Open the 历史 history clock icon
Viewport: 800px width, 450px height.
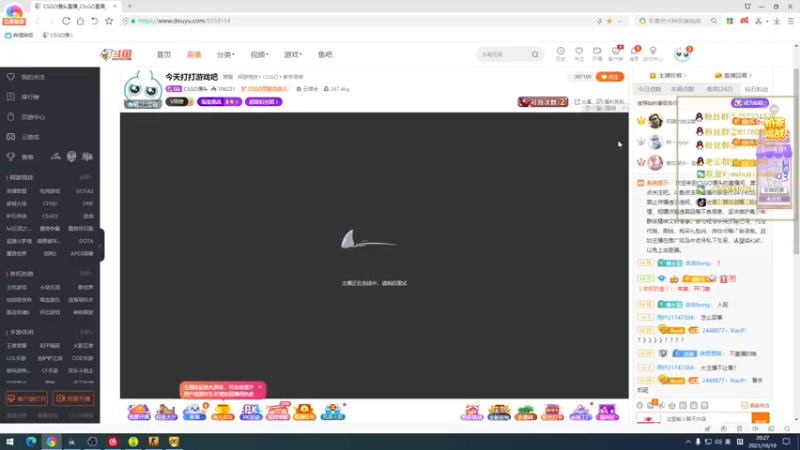click(560, 54)
